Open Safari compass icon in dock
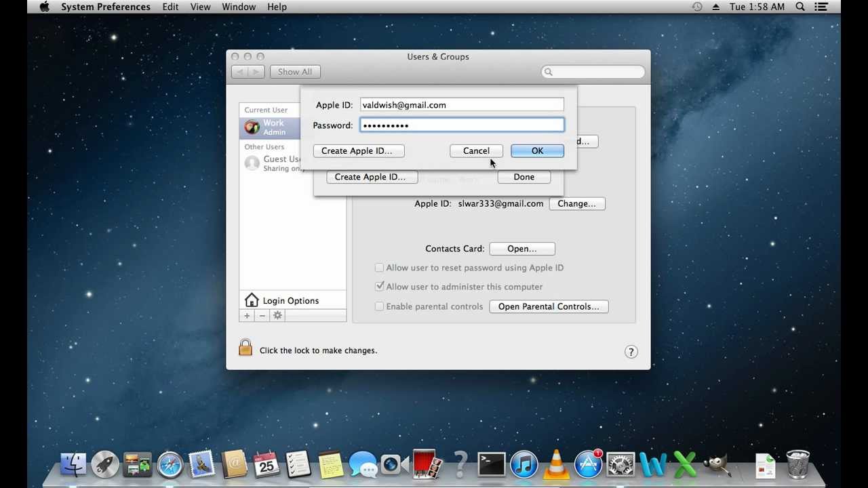868x488 pixels. pyautogui.click(x=170, y=465)
